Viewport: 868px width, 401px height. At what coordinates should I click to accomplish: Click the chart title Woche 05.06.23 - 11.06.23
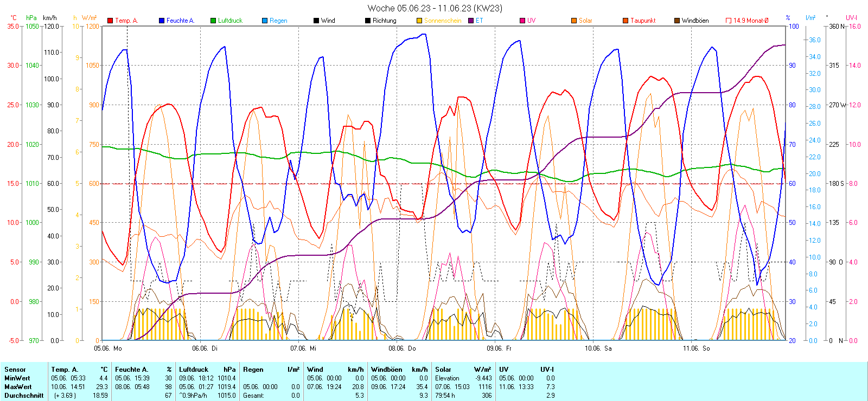[435, 8]
